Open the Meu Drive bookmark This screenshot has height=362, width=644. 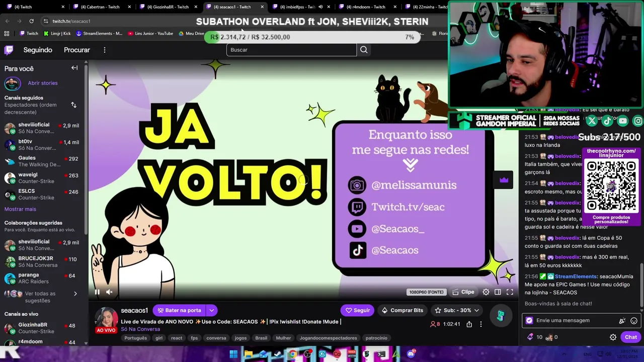[x=192, y=34]
